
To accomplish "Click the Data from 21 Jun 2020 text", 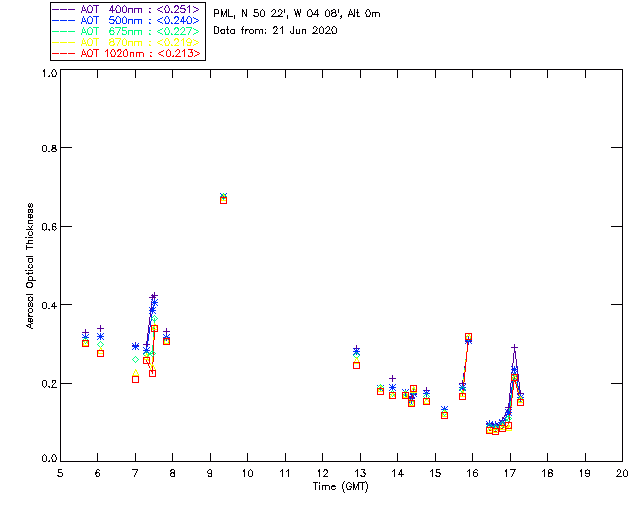I will coord(275,30).
